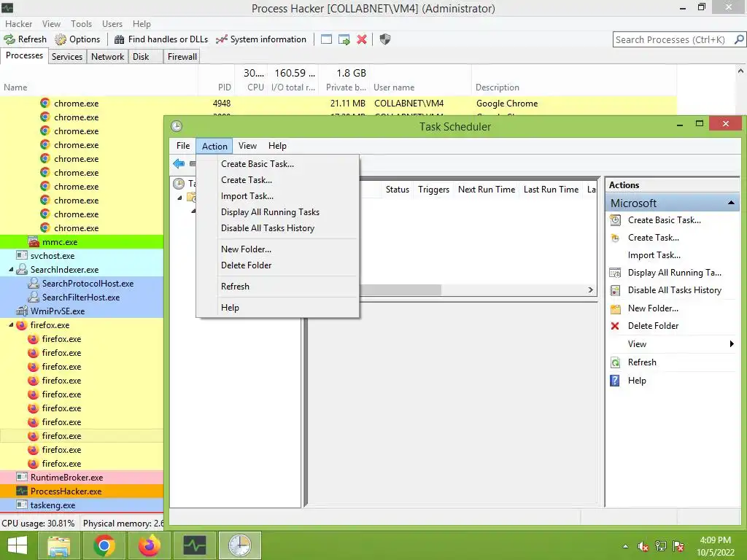Switch to Process Hacker taskbar icon
Image resolution: width=747 pixels, height=560 pixels.
click(194, 545)
